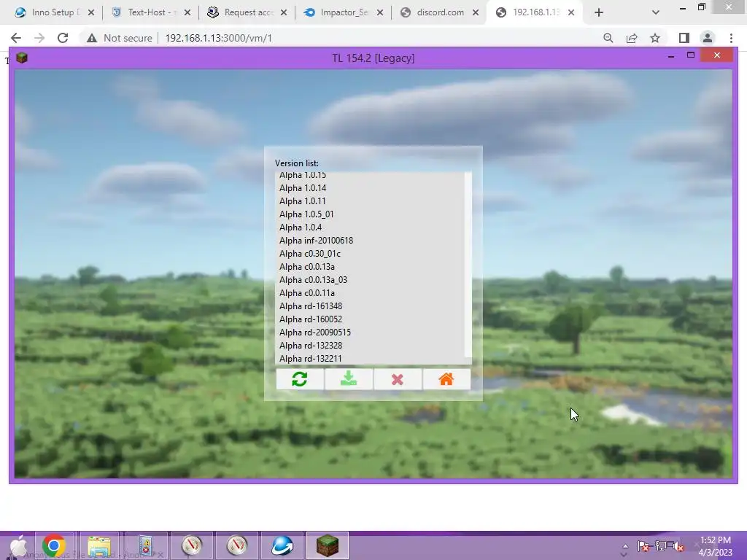Click the green download/install version icon

click(349, 379)
